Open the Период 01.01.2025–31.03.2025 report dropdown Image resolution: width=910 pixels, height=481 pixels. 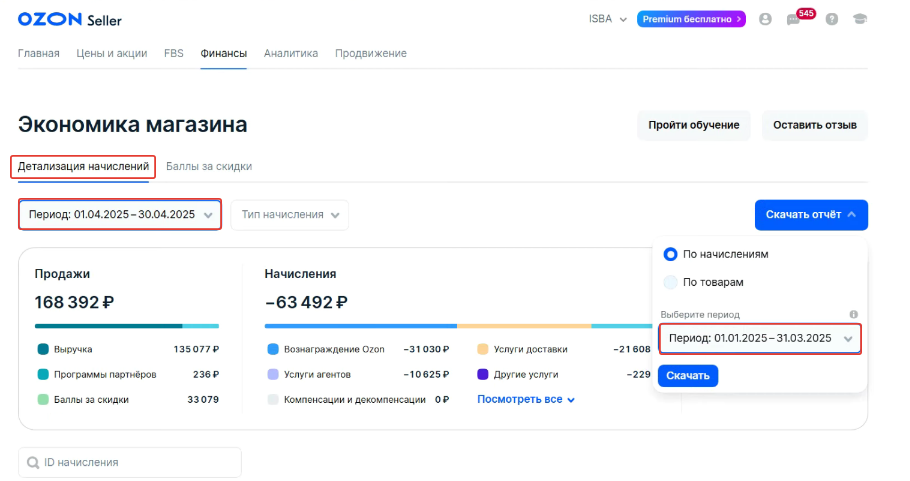point(760,338)
